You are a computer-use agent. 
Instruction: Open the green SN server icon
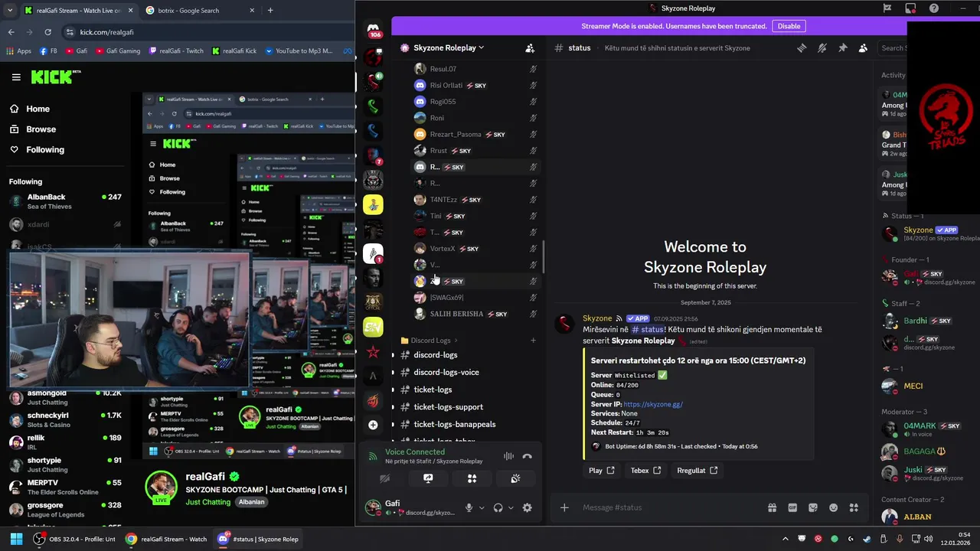tap(373, 327)
